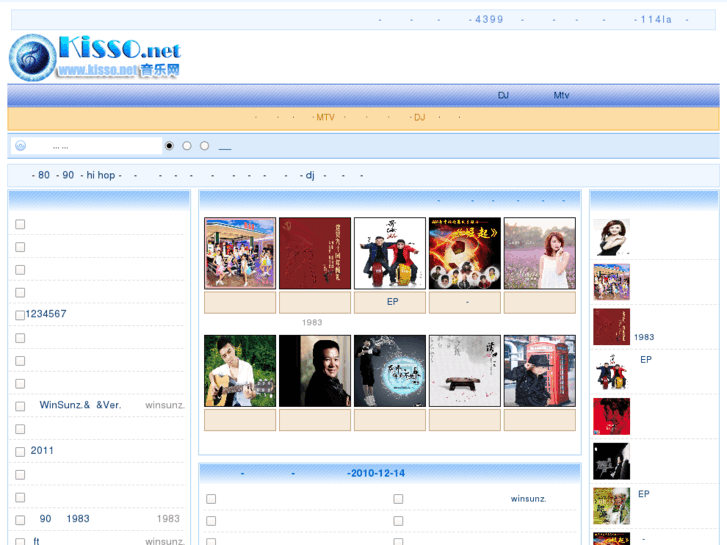This screenshot has width=727, height=545.
Task: Open the small group photo thumbnail in right sidebar
Action: tap(612, 282)
